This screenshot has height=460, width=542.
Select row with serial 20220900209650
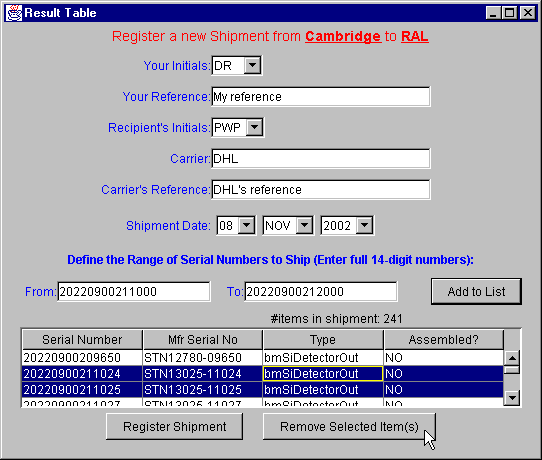[x=263, y=358]
